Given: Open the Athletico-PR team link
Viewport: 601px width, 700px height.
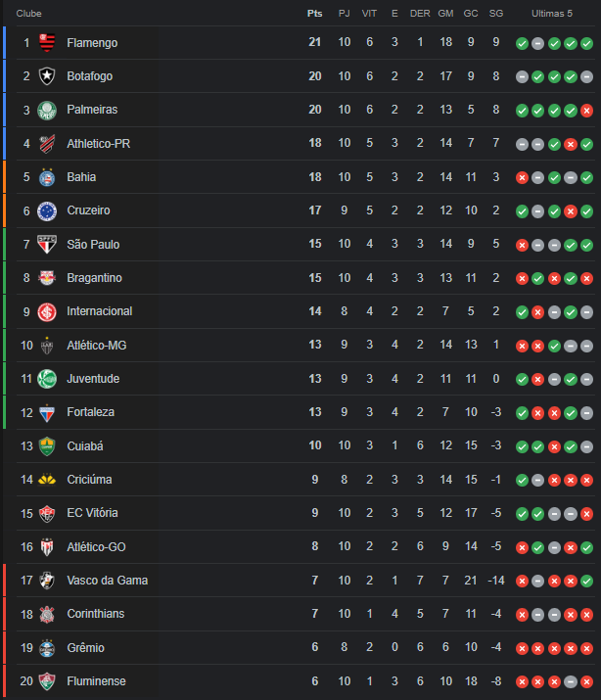Looking at the screenshot, I should (x=99, y=144).
